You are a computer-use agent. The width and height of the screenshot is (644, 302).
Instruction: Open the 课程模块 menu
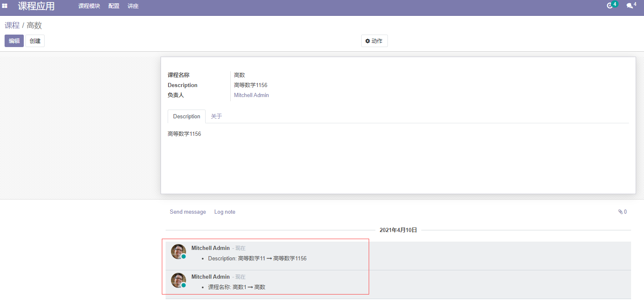88,6
